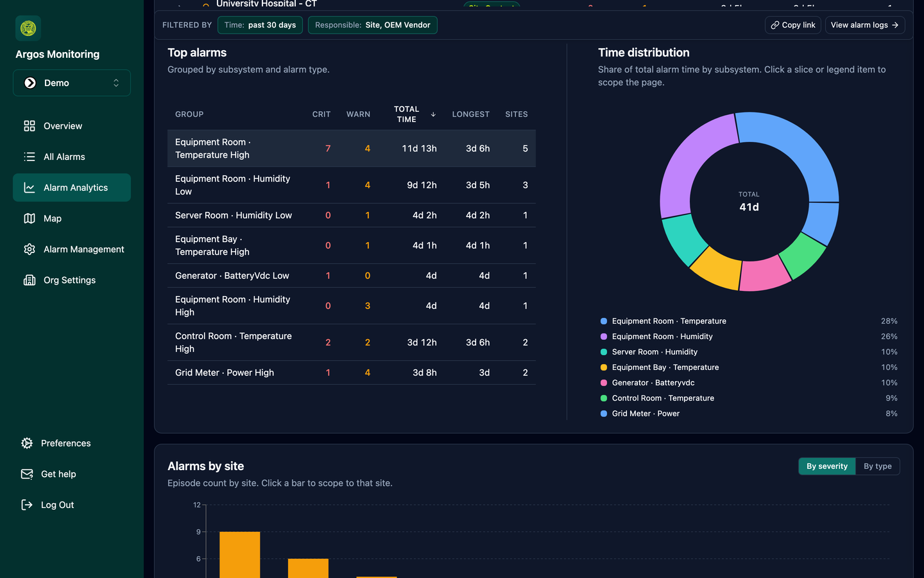Sort the table by GROUP column
Image resolution: width=924 pixels, height=578 pixels.
click(x=189, y=114)
